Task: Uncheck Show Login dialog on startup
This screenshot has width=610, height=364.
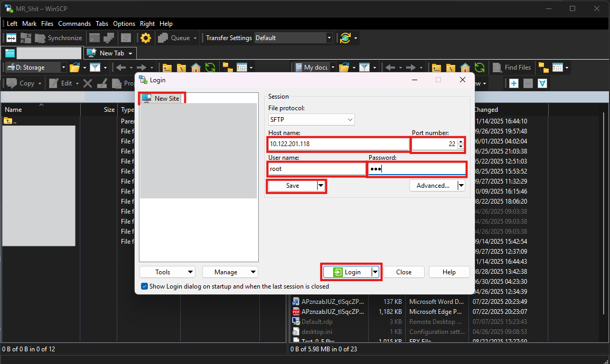Action: (145, 286)
